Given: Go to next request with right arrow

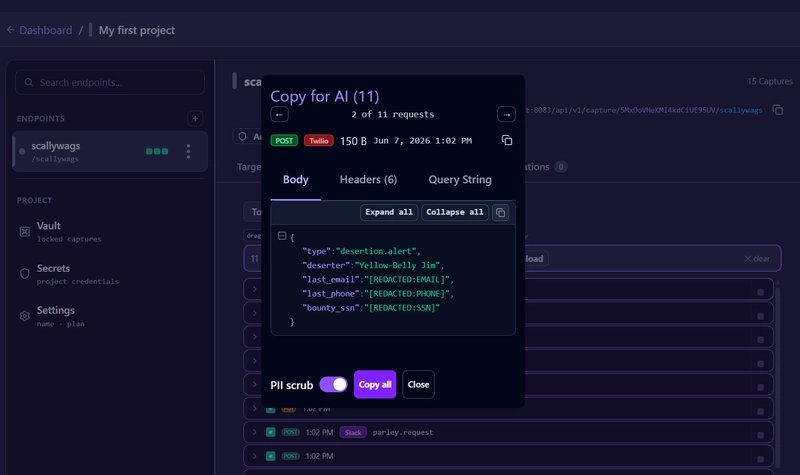Looking at the screenshot, I should tap(506, 114).
